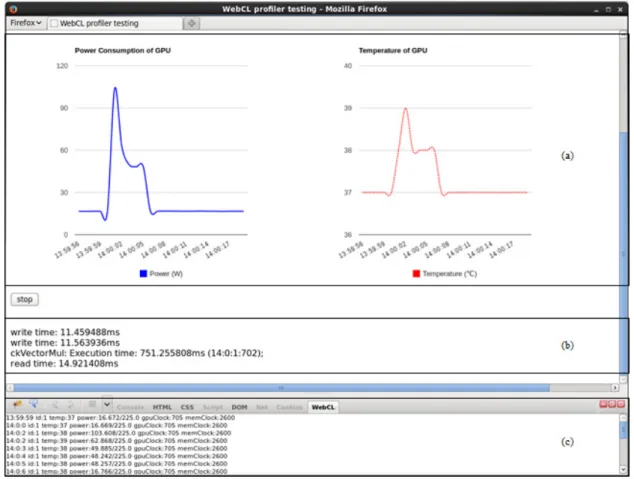Open the Firefox application menu
This screenshot has width=634, height=479.
click(x=26, y=23)
